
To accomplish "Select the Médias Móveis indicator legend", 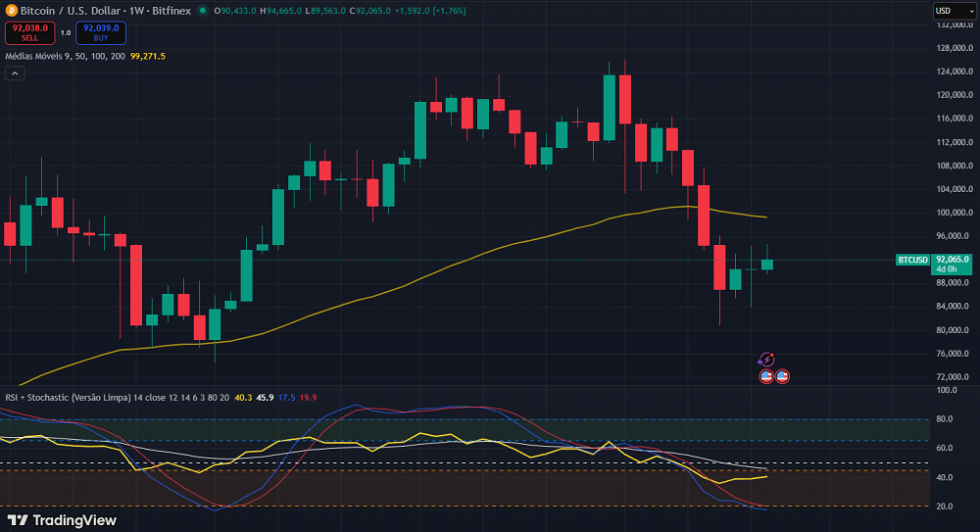I will (x=65, y=56).
